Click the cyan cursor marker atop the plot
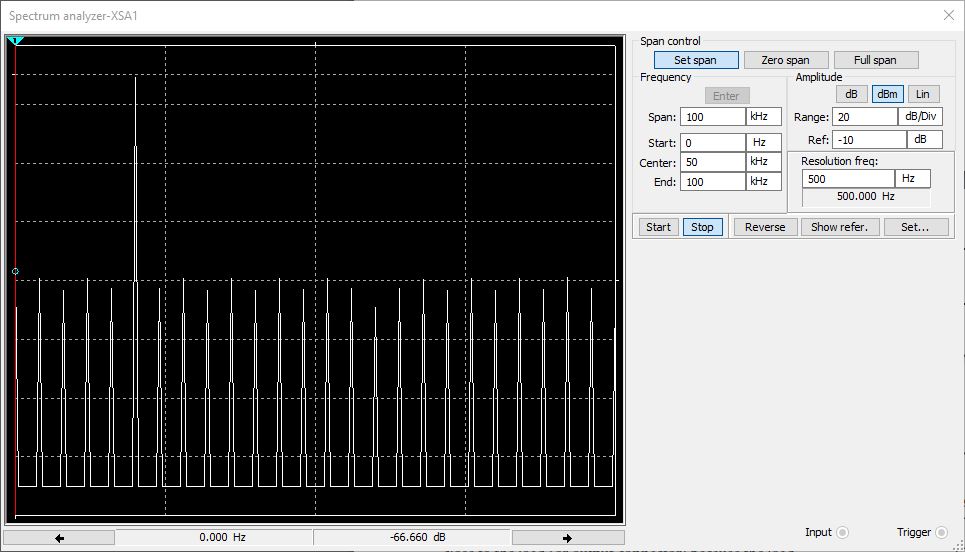The height and width of the screenshot is (552, 965). point(15,41)
